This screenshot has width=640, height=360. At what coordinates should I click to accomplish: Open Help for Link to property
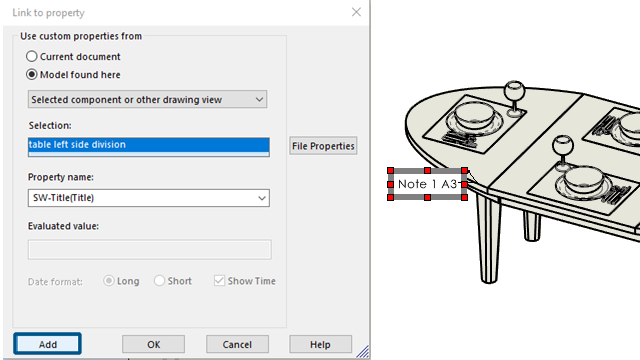320,344
